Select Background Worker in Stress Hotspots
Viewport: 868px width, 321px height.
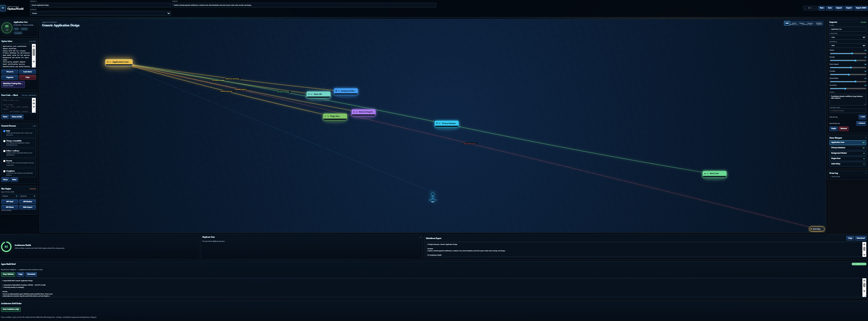(x=847, y=153)
